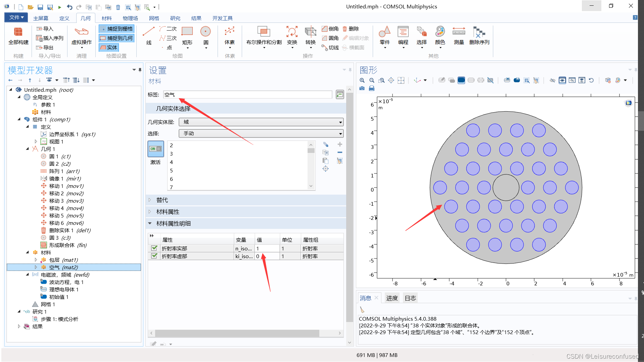Viewport: 644px width, 362px height.
Task: Uncheck the refractive index real part checkbox
Action: [x=154, y=248]
